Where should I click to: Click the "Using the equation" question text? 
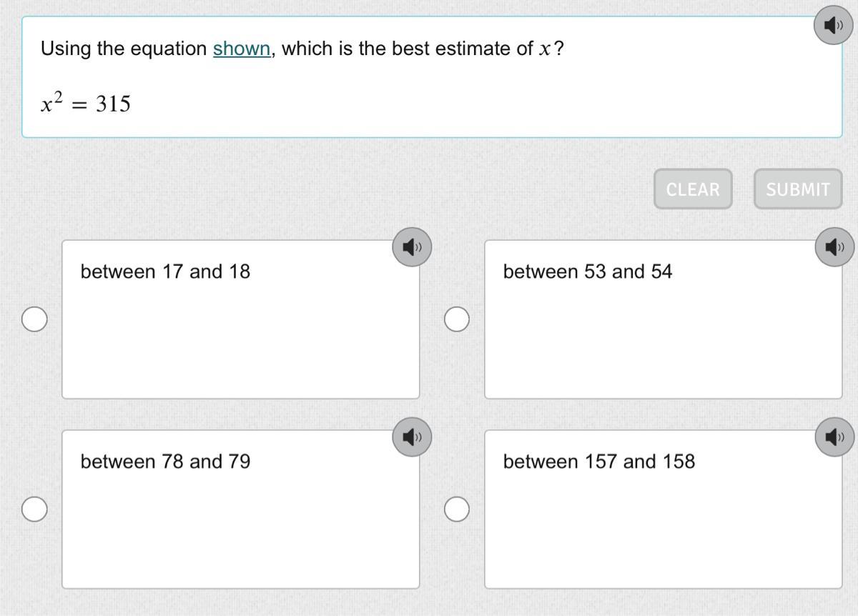124,49
